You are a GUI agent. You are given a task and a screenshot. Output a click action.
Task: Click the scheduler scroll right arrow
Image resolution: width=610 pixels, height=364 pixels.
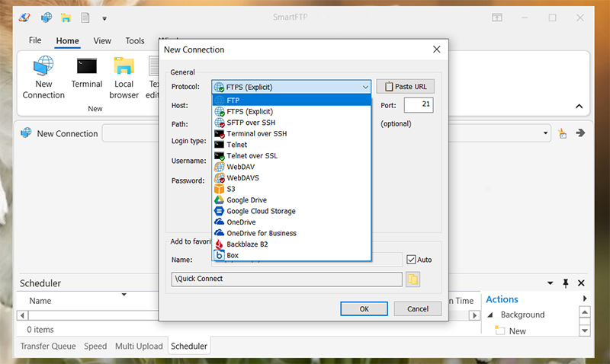point(474,315)
